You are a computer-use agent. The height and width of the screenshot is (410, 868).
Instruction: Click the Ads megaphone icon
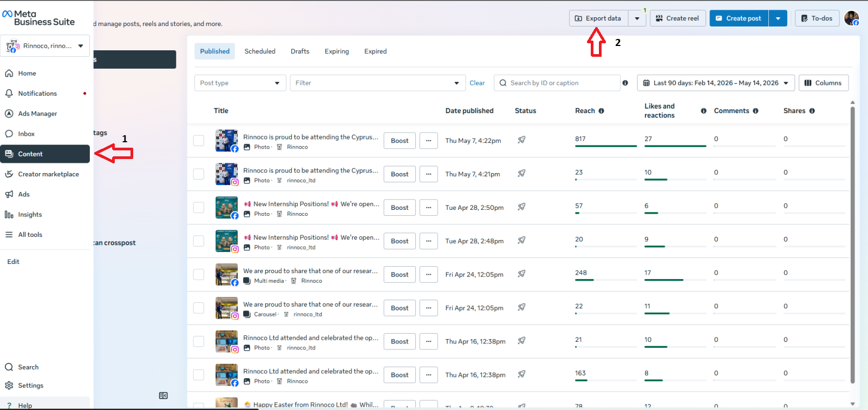(x=9, y=194)
